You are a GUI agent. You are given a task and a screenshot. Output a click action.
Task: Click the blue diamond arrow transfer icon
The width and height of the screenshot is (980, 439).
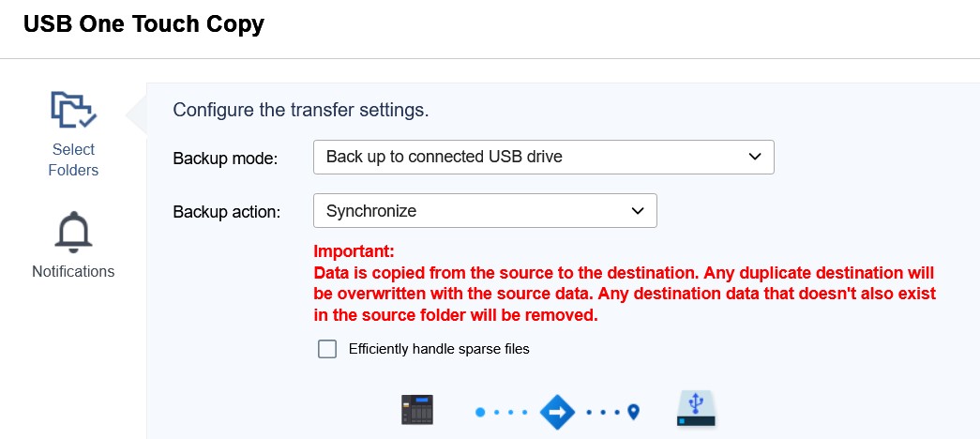click(x=556, y=411)
